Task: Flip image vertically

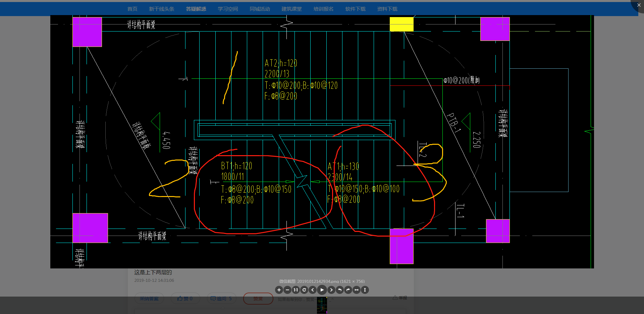Action: pos(365,290)
